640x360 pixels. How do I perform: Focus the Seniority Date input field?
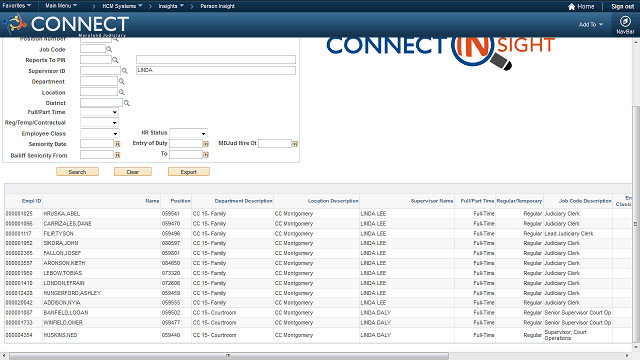click(x=97, y=144)
